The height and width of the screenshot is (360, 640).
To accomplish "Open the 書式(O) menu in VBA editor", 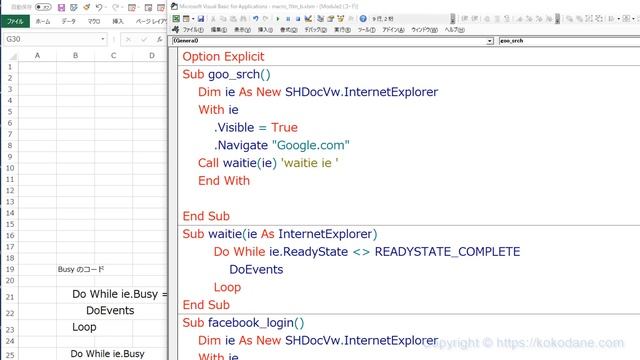I will pos(289,30).
